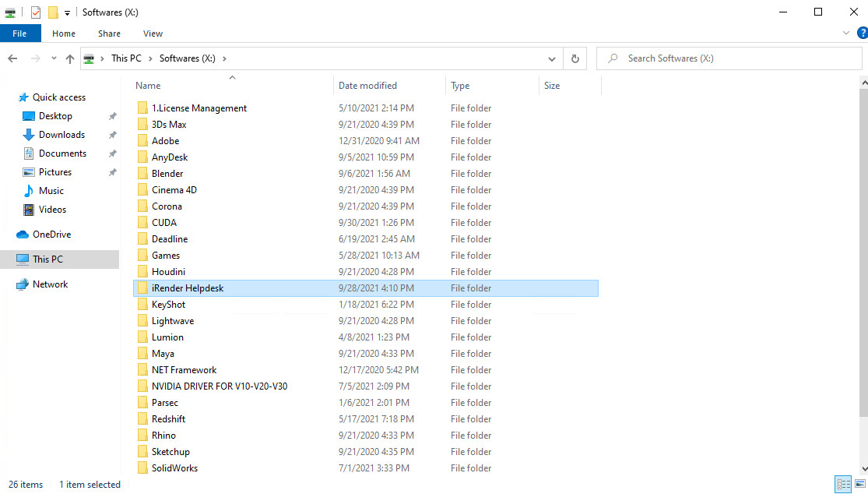Select the AnyDesk folder icon
Screen dimensions: 868x494
(x=142, y=157)
